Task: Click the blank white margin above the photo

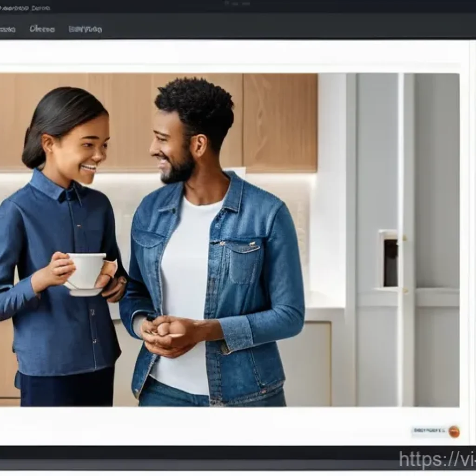Action: [232, 56]
